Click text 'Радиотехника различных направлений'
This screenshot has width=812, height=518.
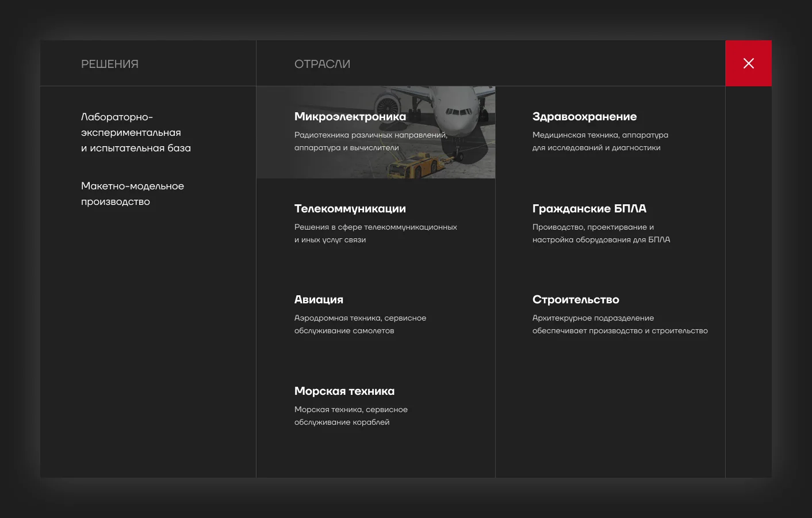pyautogui.click(x=370, y=135)
